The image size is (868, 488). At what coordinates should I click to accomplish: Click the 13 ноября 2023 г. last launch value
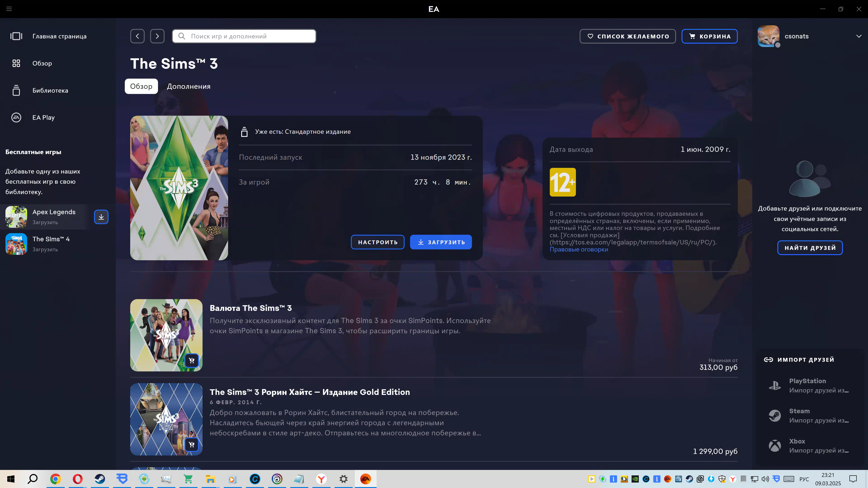click(x=441, y=157)
